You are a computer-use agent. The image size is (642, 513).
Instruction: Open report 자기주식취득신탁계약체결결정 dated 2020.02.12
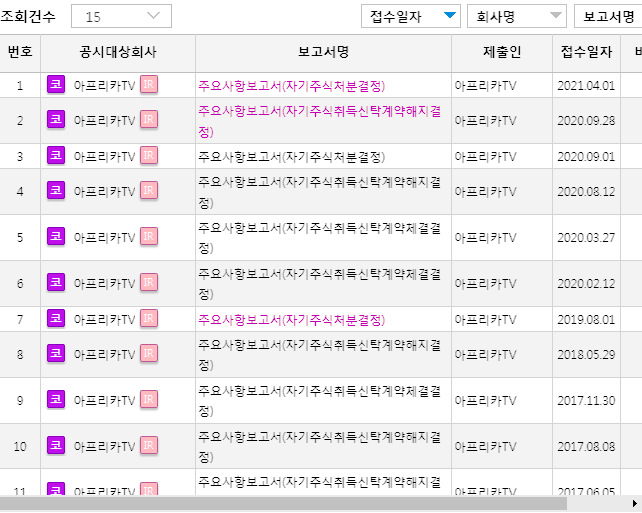pos(319,283)
